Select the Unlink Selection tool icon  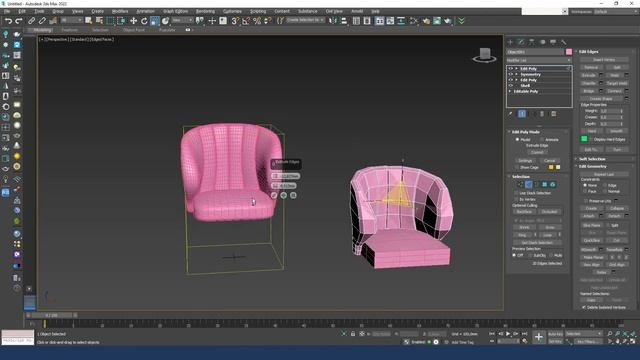42,21
